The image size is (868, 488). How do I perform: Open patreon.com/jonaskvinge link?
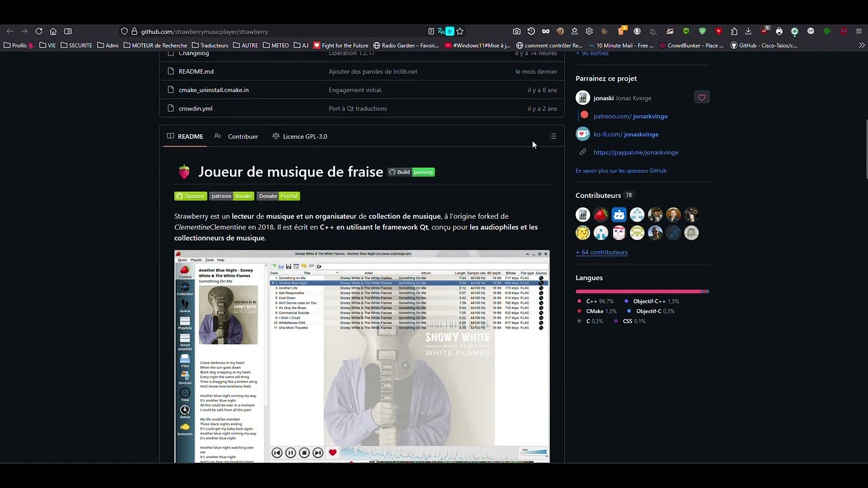(631, 117)
